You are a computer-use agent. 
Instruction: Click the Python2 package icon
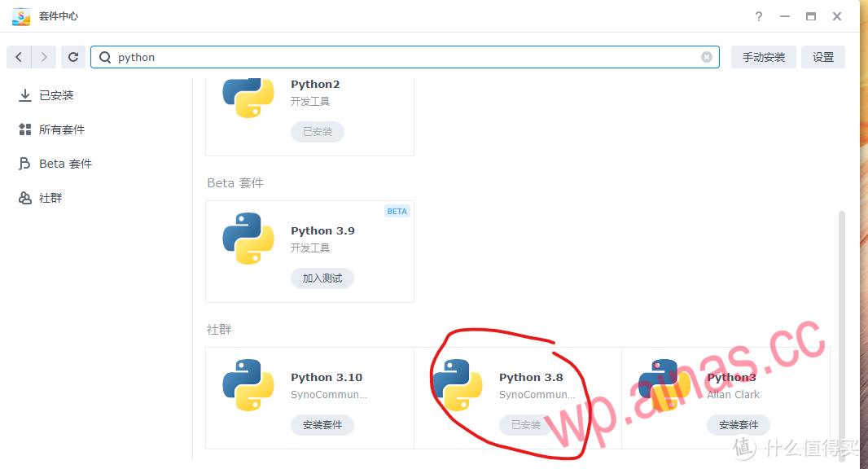248,98
